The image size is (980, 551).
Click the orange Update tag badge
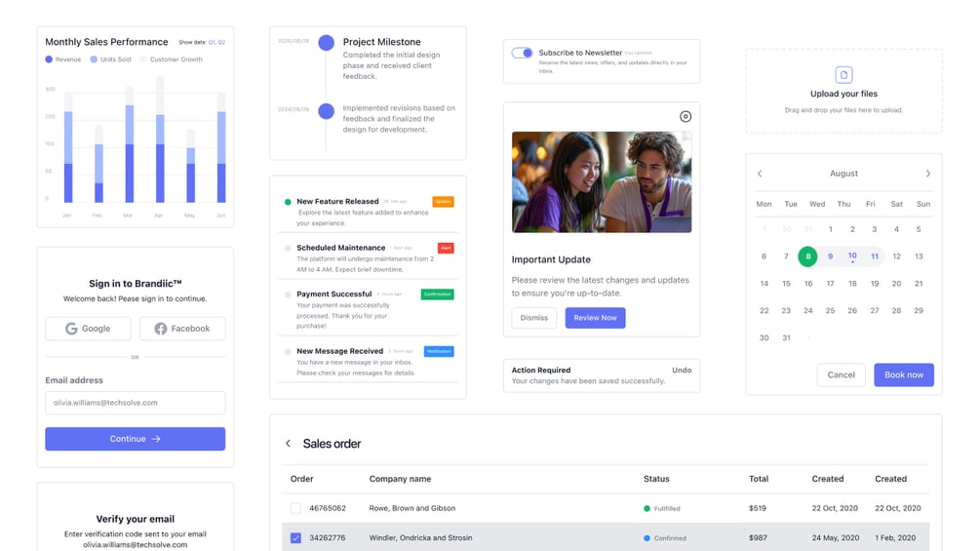[443, 202]
